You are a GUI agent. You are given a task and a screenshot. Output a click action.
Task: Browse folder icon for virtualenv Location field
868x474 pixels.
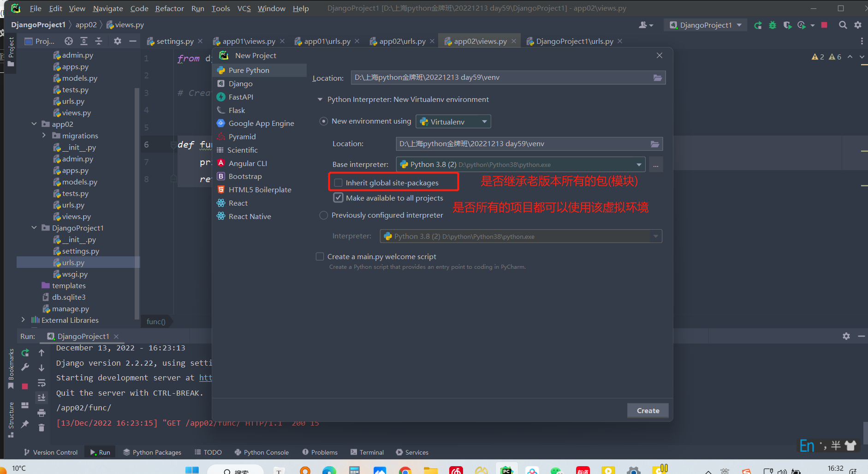tap(655, 144)
